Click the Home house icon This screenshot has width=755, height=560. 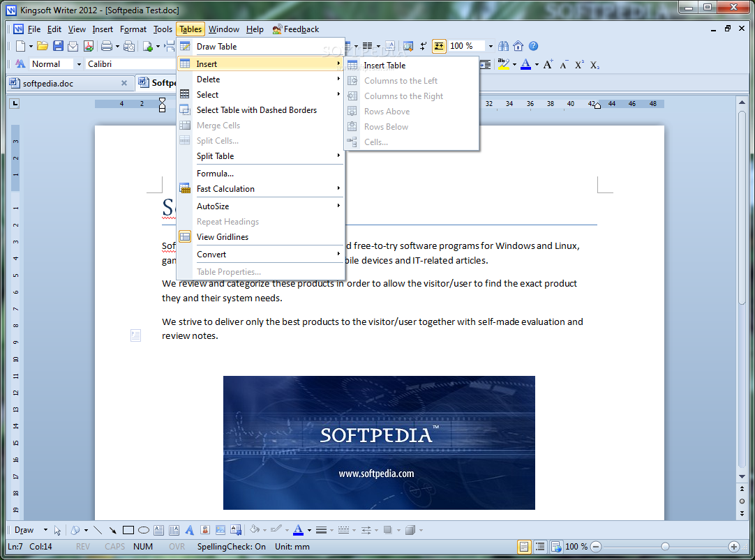518,46
